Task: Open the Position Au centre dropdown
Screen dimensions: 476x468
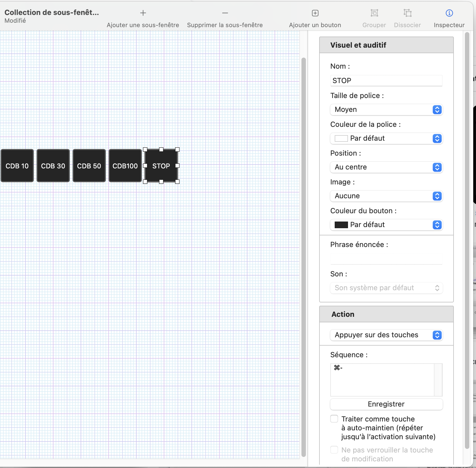Action: tap(386, 167)
